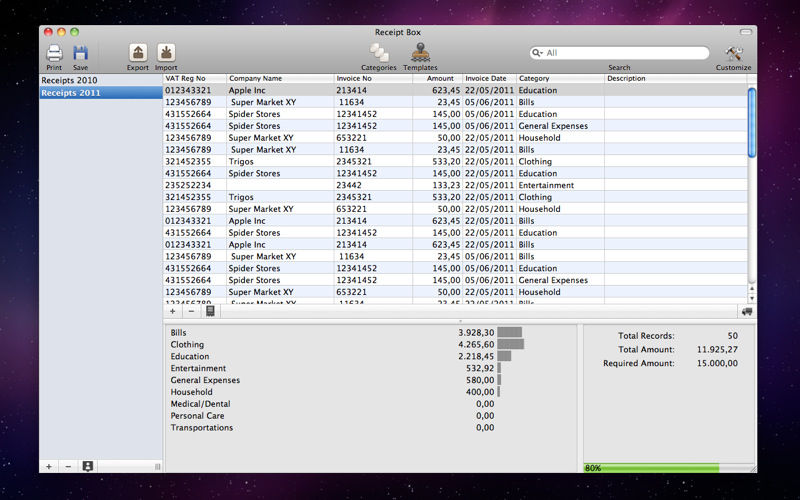Screen dimensions: 800x500
Task: Click the toolbar toggle pill in title bar
Action: pos(746,32)
